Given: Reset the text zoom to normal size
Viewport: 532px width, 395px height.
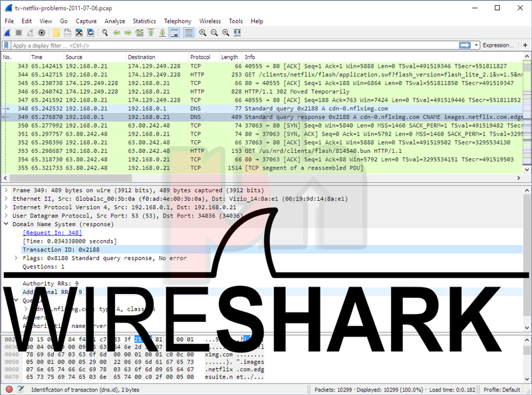Looking at the screenshot, I should coord(225,33).
